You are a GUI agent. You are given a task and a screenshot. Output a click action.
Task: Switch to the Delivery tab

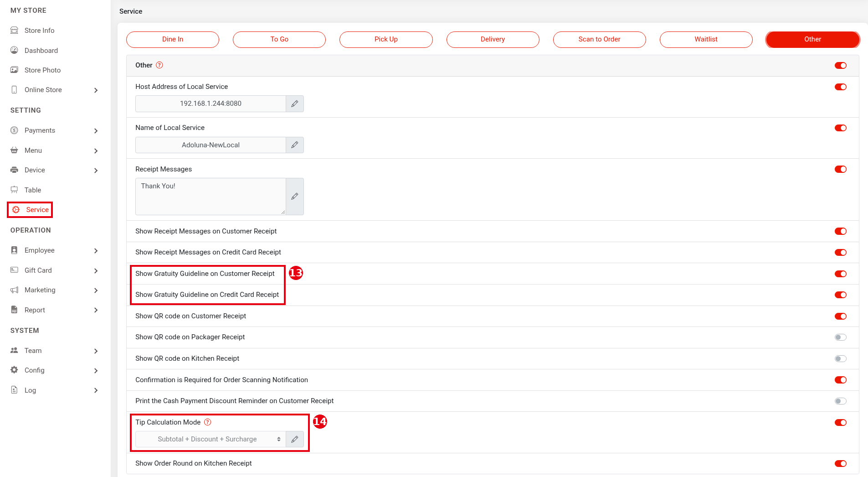pyautogui.click(x=493, y=39)
